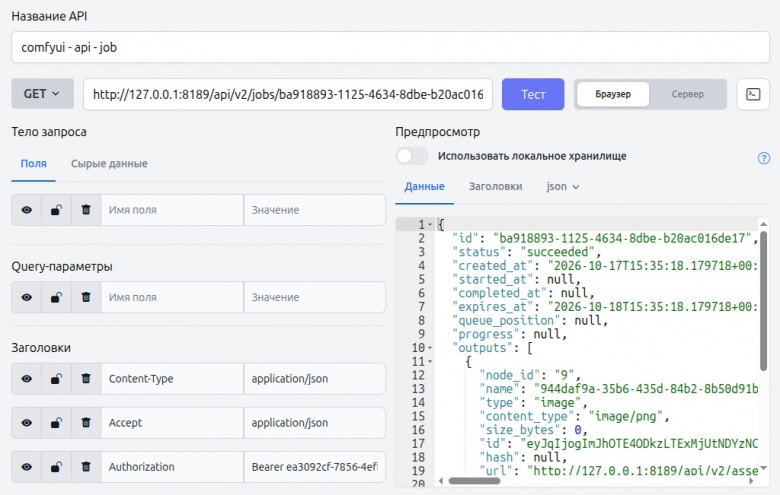Click "progress": null JSON line
780x495 pixels.
pos(509,334)
